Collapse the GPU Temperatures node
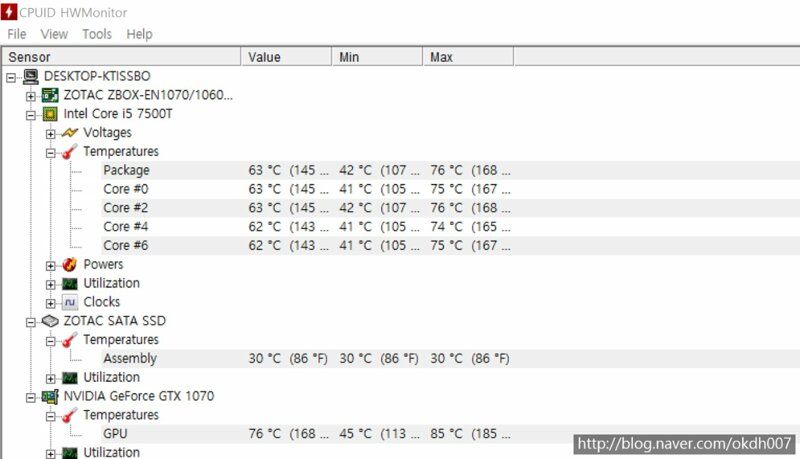Image resolution: width=800 pixels, height=459 pixels. click(x=51, y=417)
